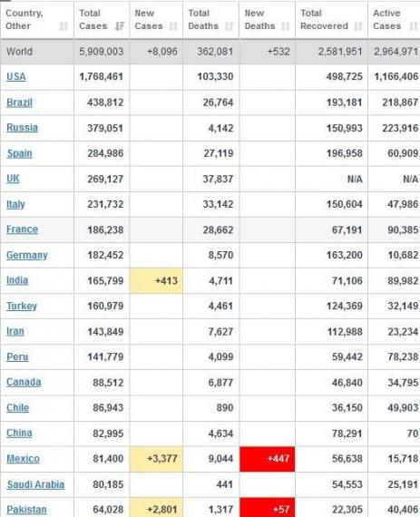Follow the Italy link
The width and height of the screenshot is (420, 517).
click(x=15, y=204)
